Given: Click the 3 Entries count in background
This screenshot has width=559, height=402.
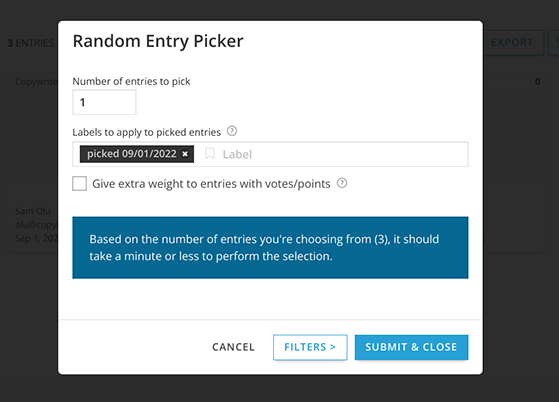Looking at the screenshot, I should [31, 43].
